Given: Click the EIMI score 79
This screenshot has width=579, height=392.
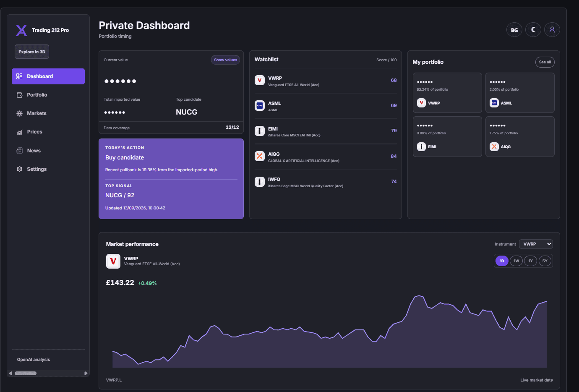Looking at the screenshot, I should tap(394, 131).
